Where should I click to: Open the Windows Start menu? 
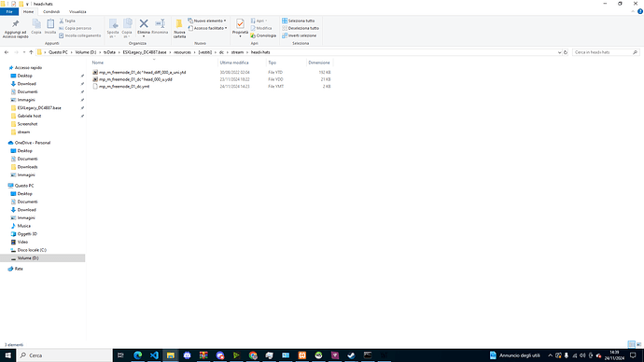(x=7, y=355)
